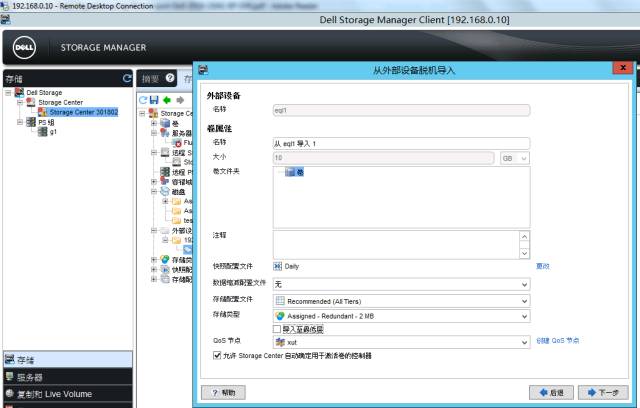This screenshot has width=640, height=408.
Task: Open the 复制和 Live Volume section
Action: pyautogui.click(x=68, y=394)
